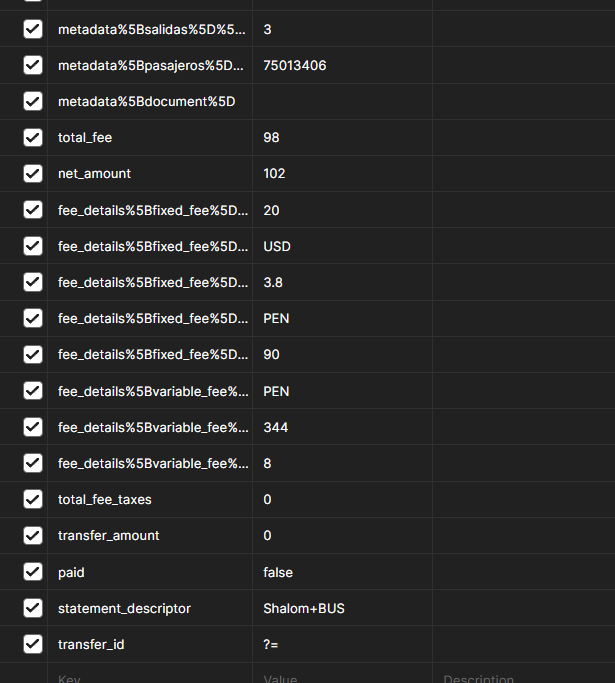Disable the transfer_id parameter checkbox
Image resolution: width=615 pixels, height=683 pixels.
click(x=33, y=644)
